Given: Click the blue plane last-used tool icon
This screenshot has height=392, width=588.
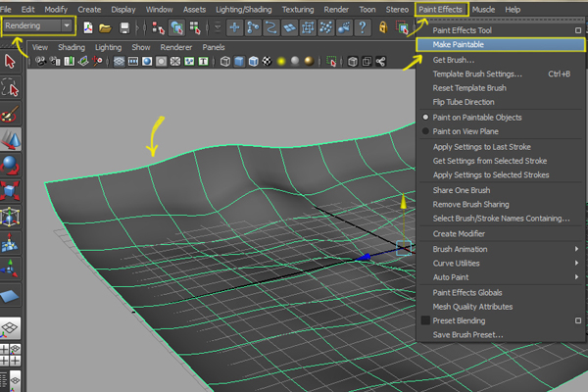Looking at the screenshot, I should point(10,296).
